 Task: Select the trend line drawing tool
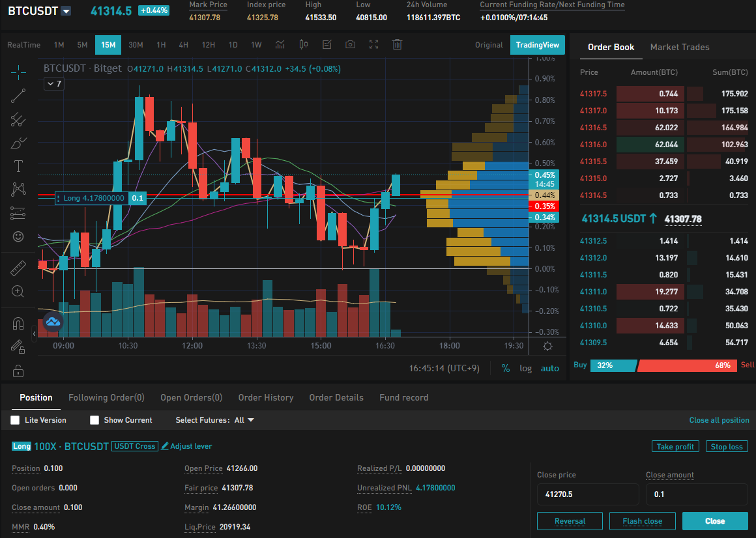pos(18,96)
